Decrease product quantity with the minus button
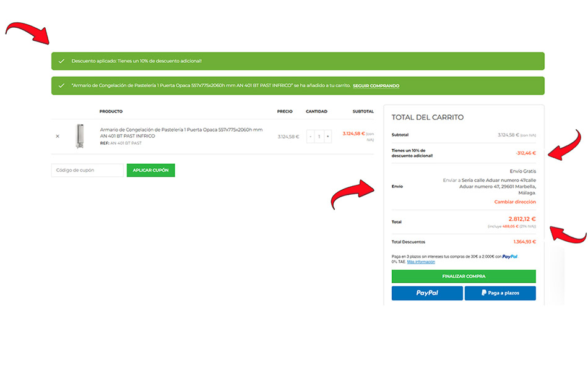 coord(310,136)
